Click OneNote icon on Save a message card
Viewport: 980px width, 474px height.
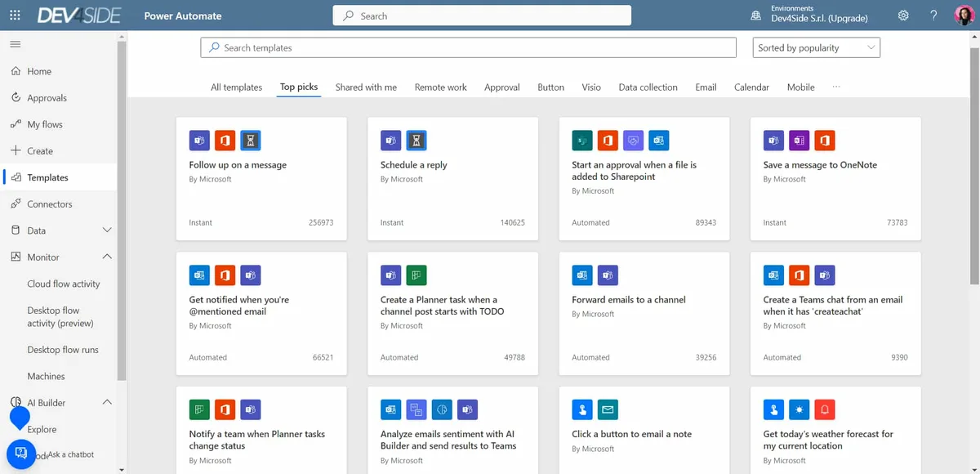click(x=800, y=141)
